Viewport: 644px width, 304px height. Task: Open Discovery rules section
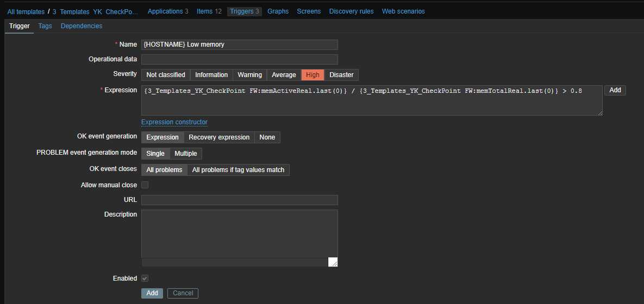(351, 11)
